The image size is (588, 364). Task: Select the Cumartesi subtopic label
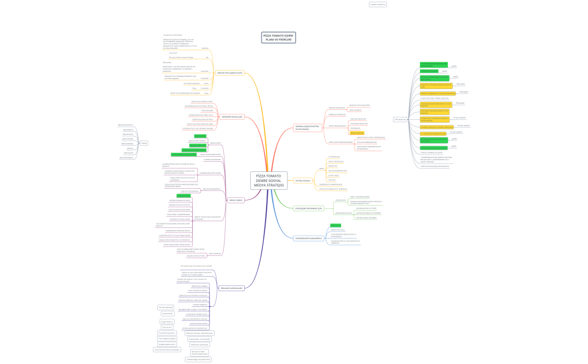tap(204, 88)
